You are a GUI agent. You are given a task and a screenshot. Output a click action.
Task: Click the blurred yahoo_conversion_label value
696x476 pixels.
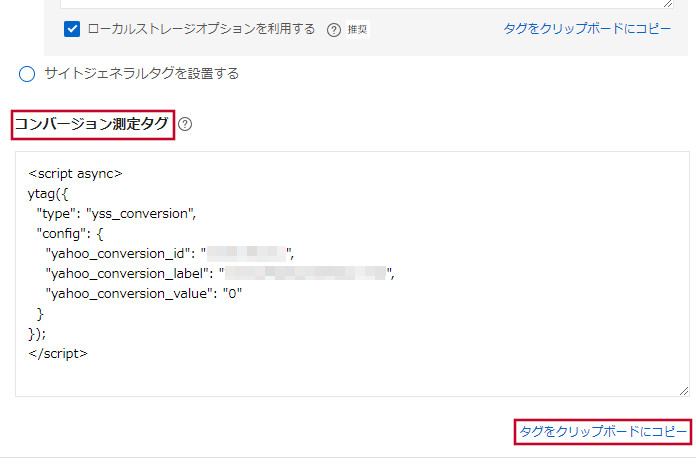305,273
